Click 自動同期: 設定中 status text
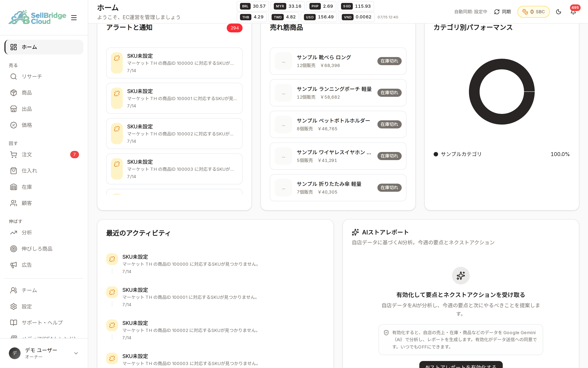This screenshot has height=368, width=588. pyautogui.click(x=471, y=12)
